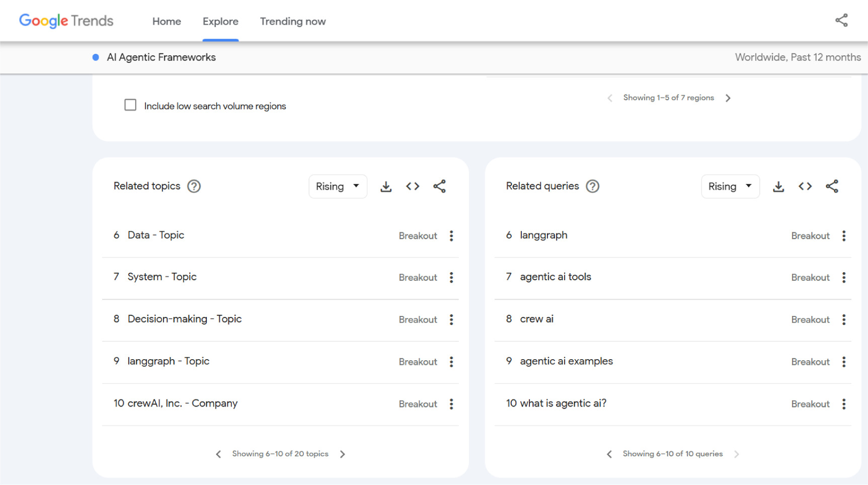Image resolution: width=868 pixels, height=485 pixels.
Task: Open more options for Data - Topic
Action: click(451, 236)
